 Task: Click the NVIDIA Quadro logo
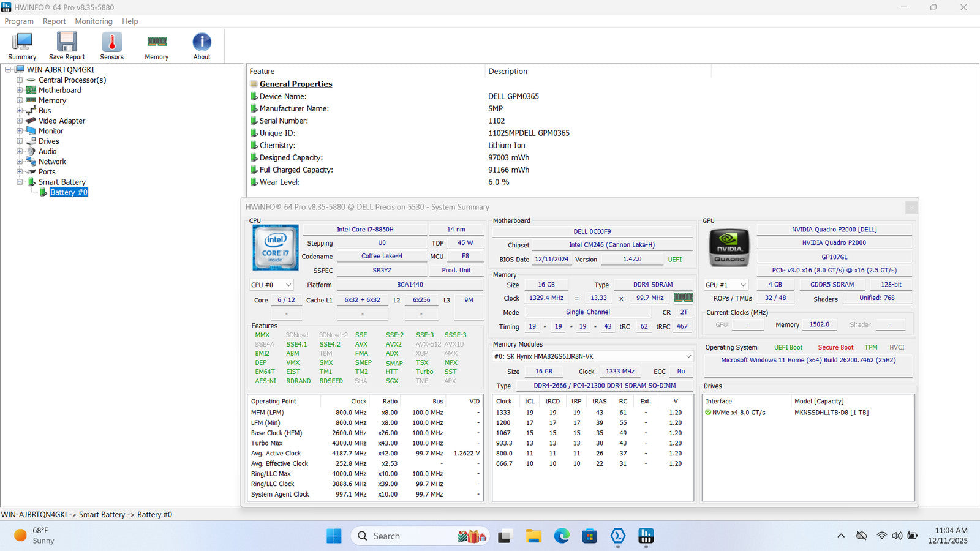(x=729, y=247)
